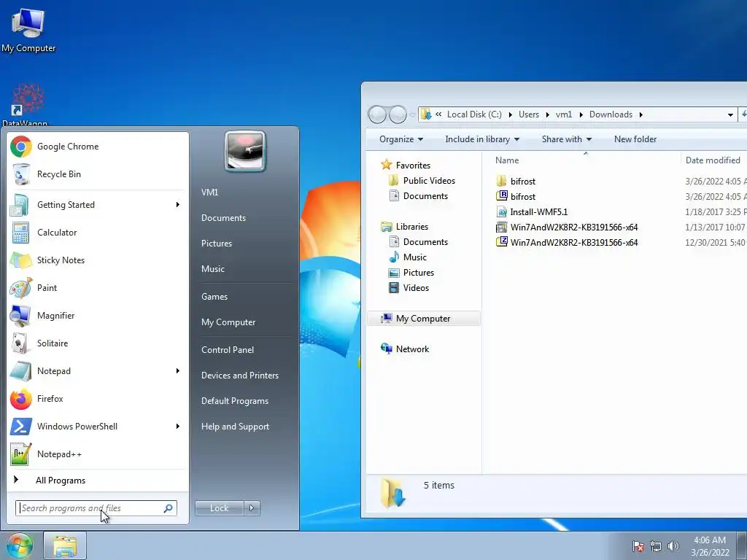Click the Getting Started icon
Screen dimensions: 747x560
pyautogui.click(x=21, y=205)
